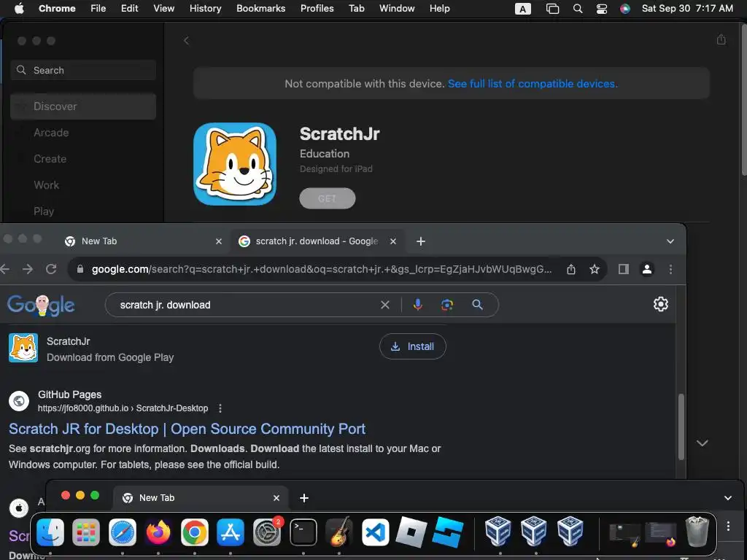Image resolution: width=747 pixels, height=560 pixels.
Task: Open Google Lens image search
Action: pyautogui.click(x=447, y=305)
